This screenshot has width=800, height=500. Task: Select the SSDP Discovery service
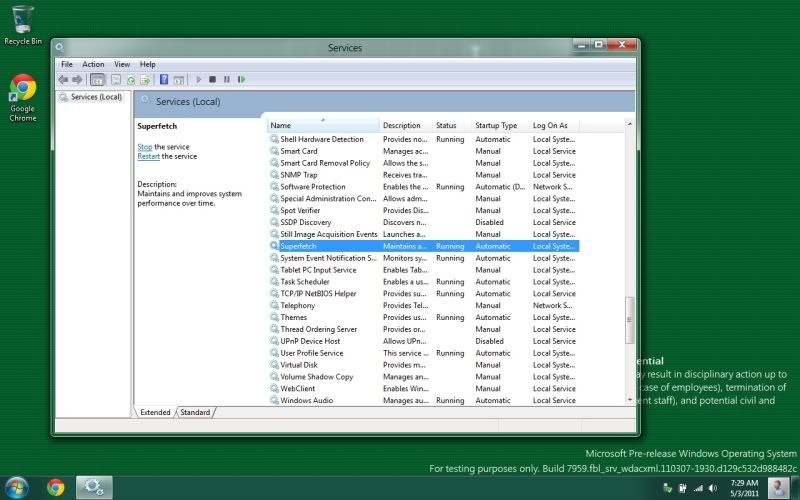point(423,222)
